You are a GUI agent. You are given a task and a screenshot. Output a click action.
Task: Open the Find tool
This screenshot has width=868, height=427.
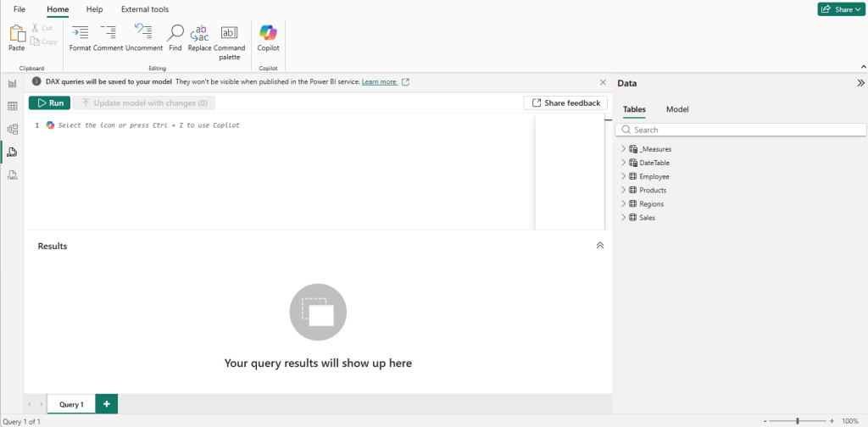[175, 37]
